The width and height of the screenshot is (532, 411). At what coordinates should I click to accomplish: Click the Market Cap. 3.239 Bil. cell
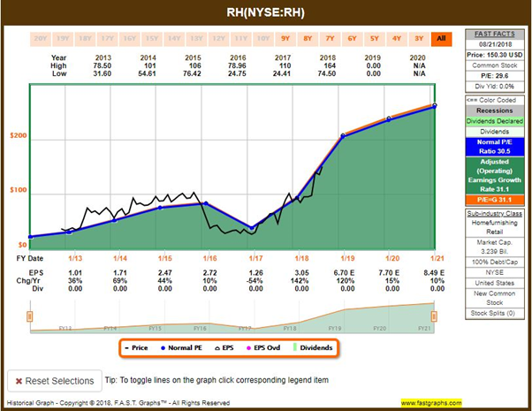click(495, 247)
